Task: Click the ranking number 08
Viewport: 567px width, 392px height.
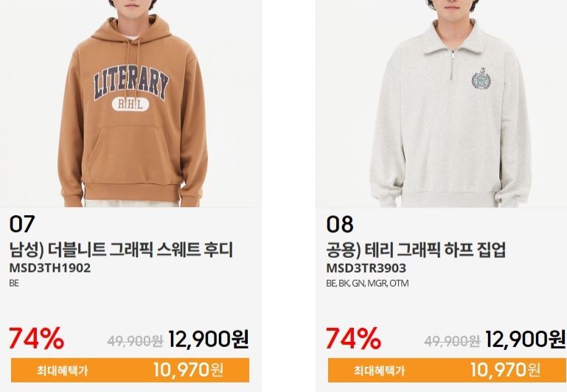Action: coord(340,224)
